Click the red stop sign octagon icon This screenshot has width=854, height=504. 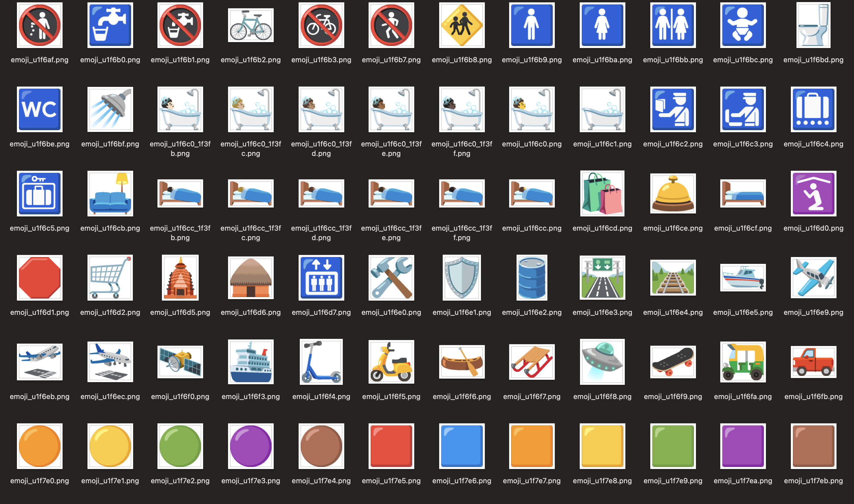pos(39,278)
